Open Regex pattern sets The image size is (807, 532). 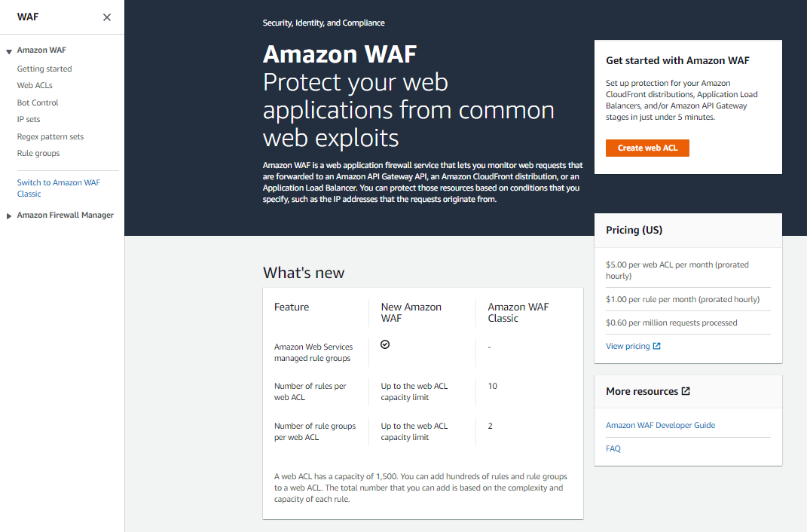(50, 136)
